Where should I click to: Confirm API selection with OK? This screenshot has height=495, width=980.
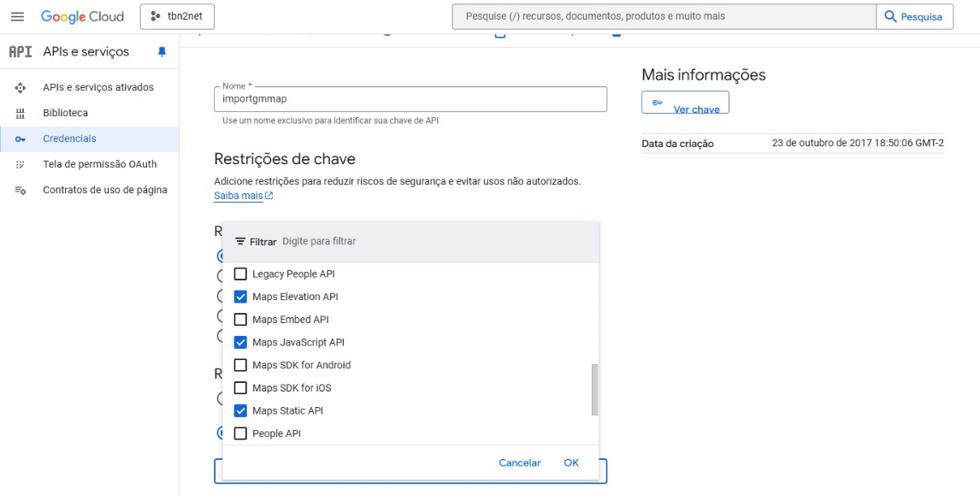point(571,463)
